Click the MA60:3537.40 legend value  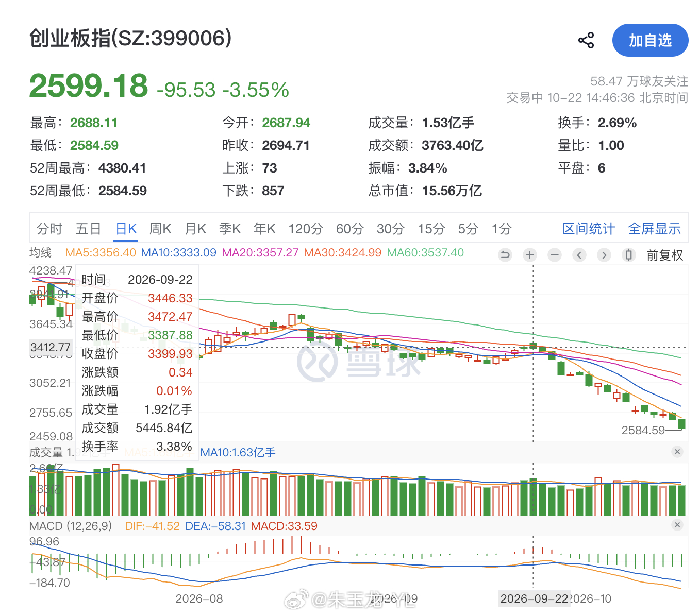coord(425,252)
